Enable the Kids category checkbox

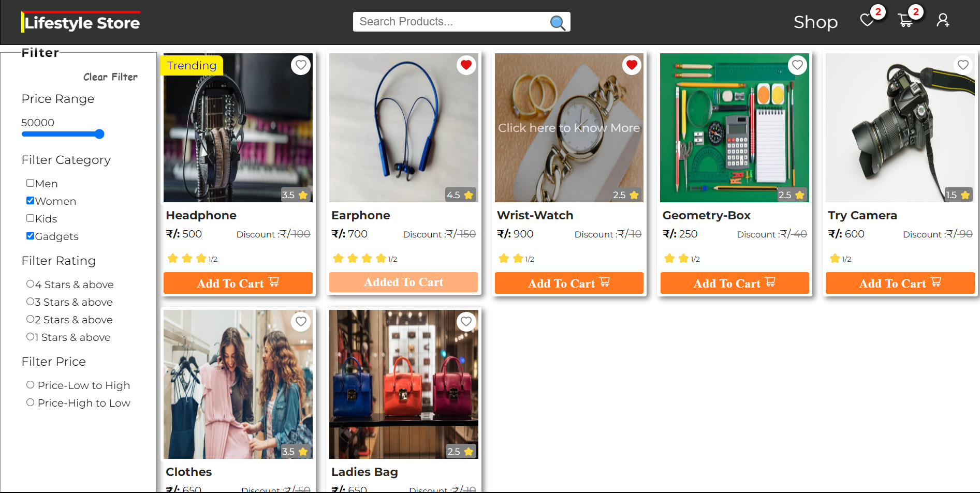click(30, 218)
